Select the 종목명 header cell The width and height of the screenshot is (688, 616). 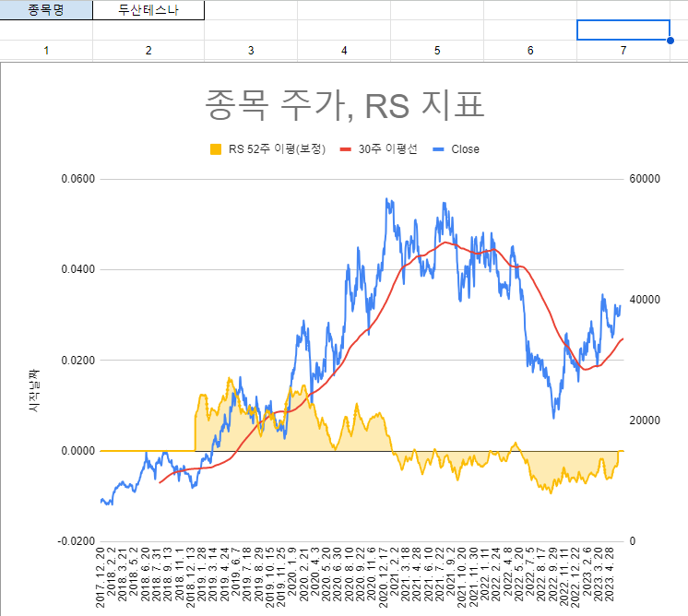pos(46,9)
